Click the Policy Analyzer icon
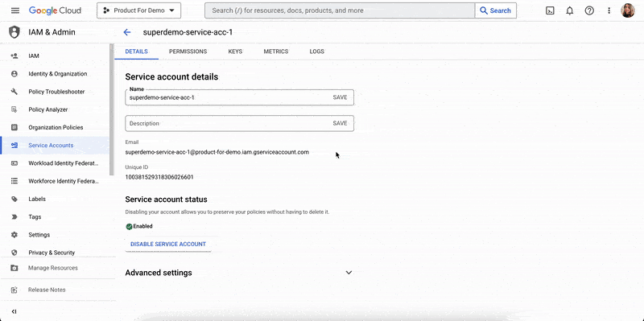 coord(14,109)
